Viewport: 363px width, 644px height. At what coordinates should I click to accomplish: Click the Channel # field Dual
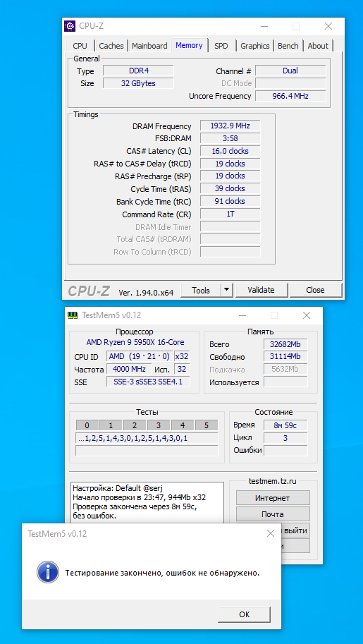tap(290, 71)
